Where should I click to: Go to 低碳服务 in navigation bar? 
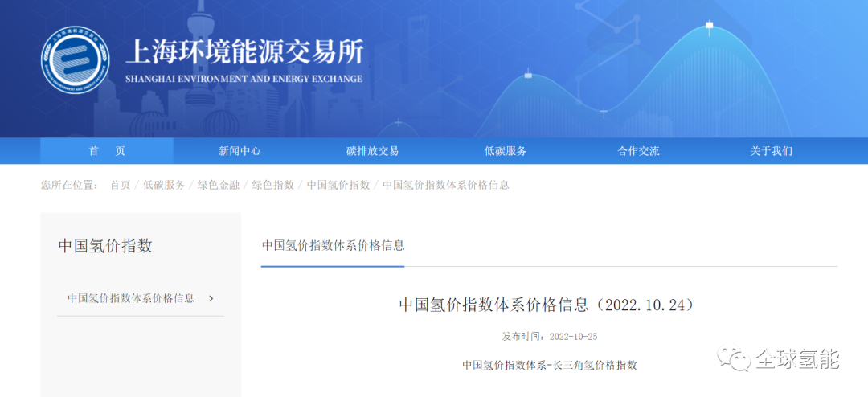(506, 151)
